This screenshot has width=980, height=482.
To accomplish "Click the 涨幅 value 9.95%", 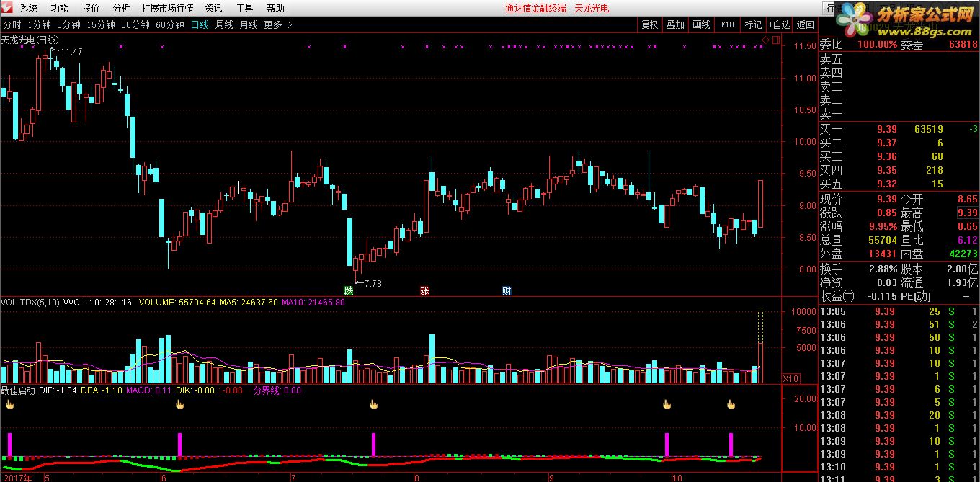I will coord(883,226).
